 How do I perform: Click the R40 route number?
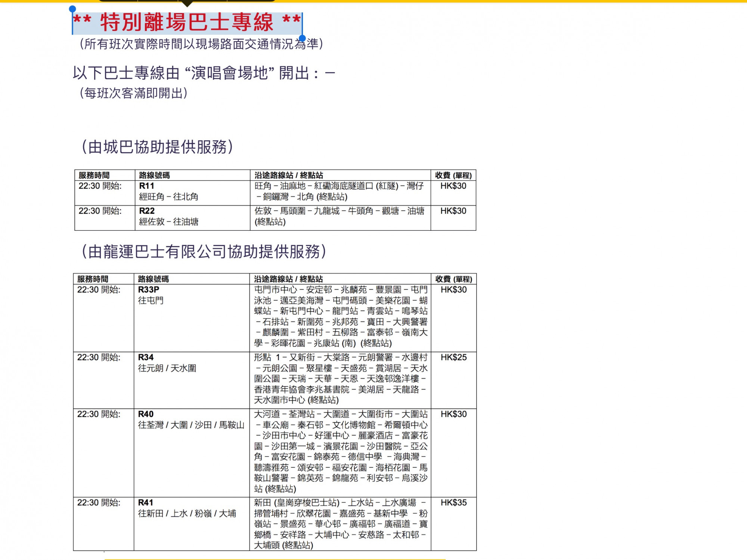point(146,414)
